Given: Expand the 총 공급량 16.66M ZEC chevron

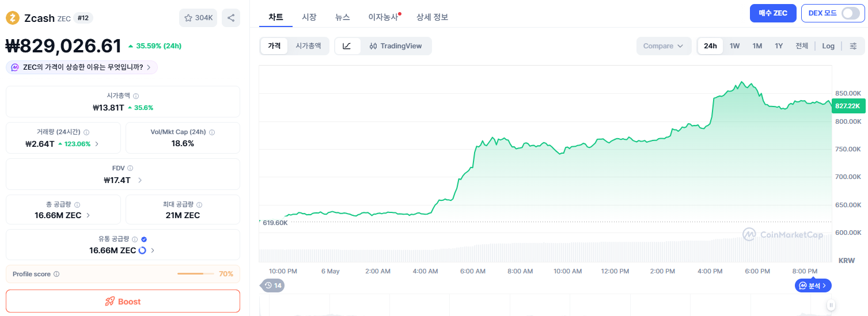Looking at the screenshot, I should [x=88, y=215].
